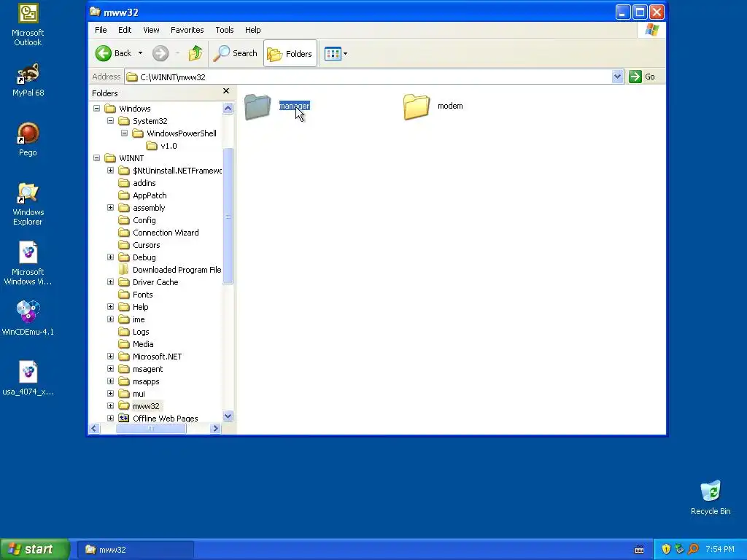
Task: Collapse the WindowsPowerShell tree node
Action: click(x=124, y=133)
